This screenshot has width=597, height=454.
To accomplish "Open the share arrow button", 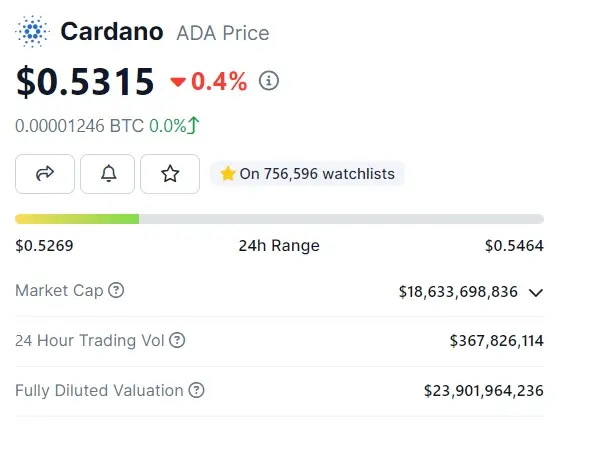I will tap(45, 174).
